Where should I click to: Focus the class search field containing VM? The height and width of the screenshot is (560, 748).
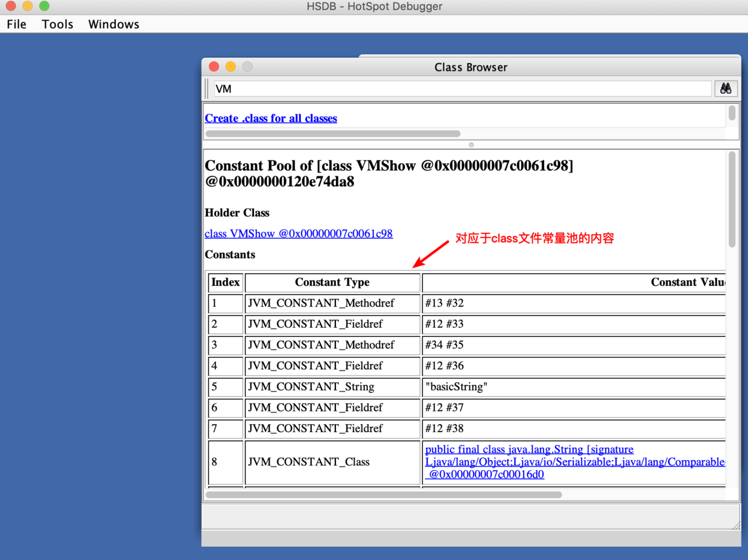462,89
